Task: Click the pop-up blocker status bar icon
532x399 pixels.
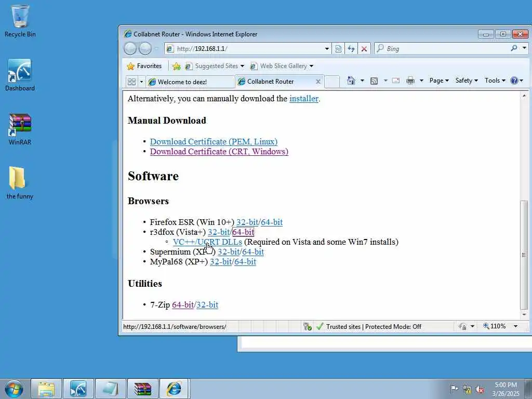Action: tap(308, 326)
